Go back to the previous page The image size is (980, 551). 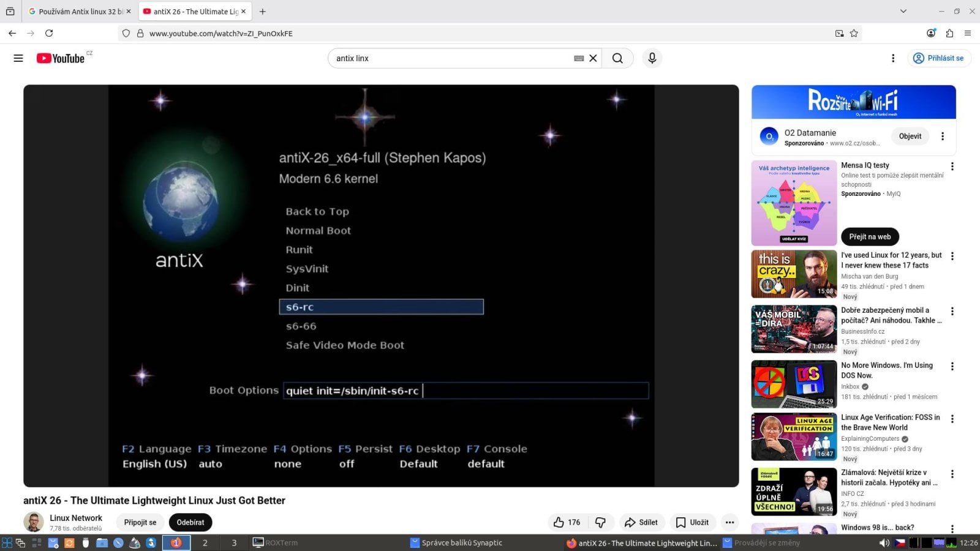[12, 33]
